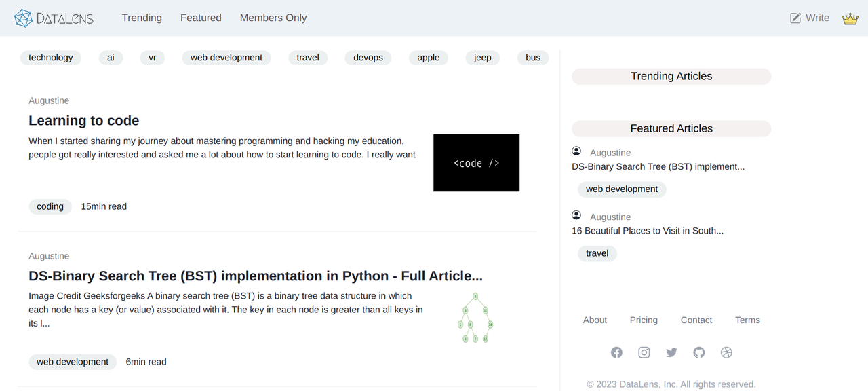The width and height of the screenshot is (868, 391).
Task: Open the Trending nav item
Action: coord(142,18)
